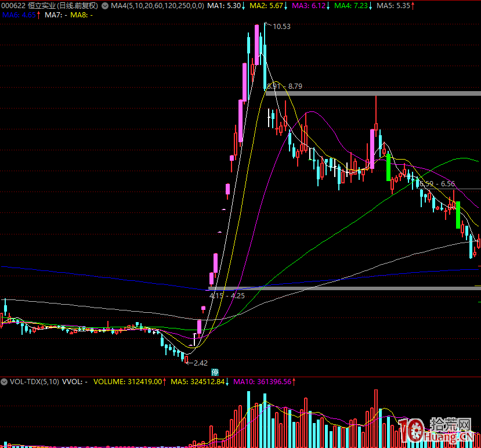Screen dimensions: 481x448
Task: Select the blue MA6: 4.65 value
Action: point(19,15)
